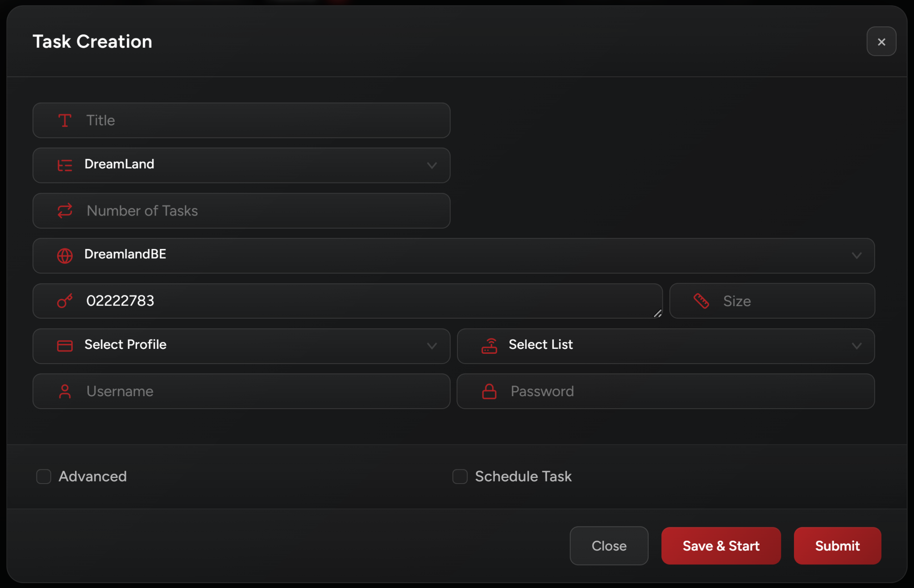This screenshot has width=914, height=588.
Task: Click the ruler icon in the Size field
Action: [x=701, y=301]
